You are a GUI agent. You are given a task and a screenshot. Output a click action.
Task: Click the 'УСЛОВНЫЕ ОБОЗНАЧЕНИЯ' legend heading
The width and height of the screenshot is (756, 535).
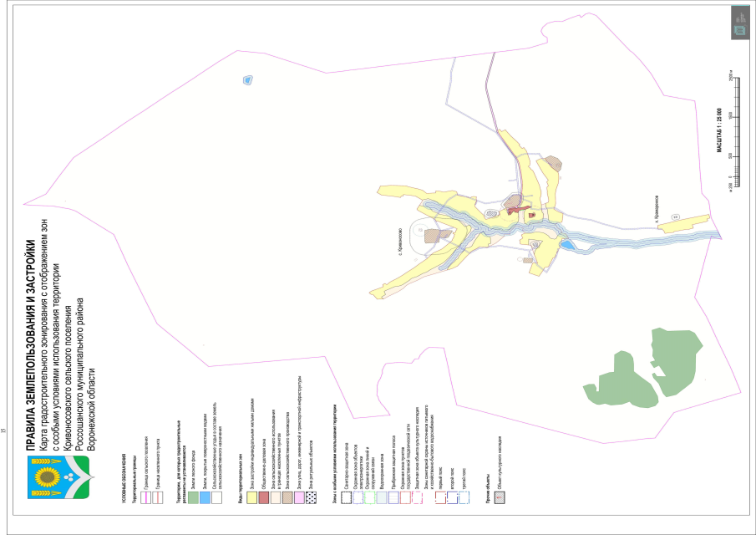click(x=124, y=478)
